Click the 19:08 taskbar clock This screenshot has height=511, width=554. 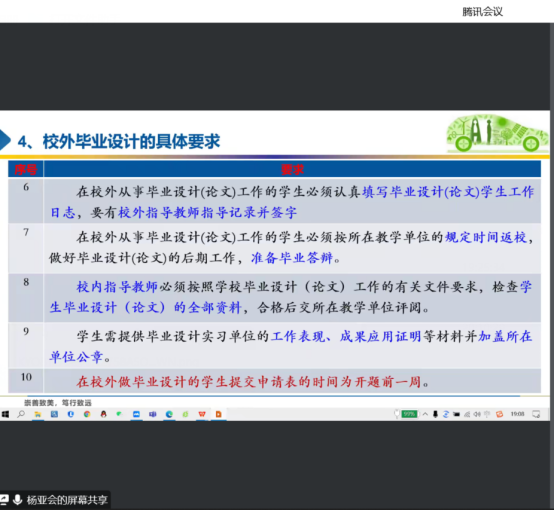coord(517,414)
